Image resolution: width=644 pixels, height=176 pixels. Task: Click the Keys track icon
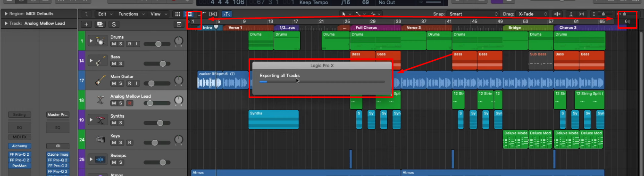100,139
